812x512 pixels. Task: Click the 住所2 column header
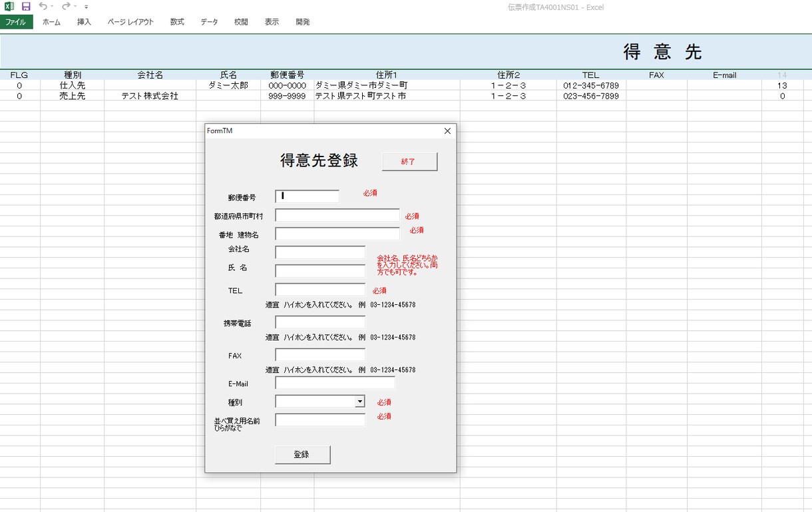(x=508, y=75)
